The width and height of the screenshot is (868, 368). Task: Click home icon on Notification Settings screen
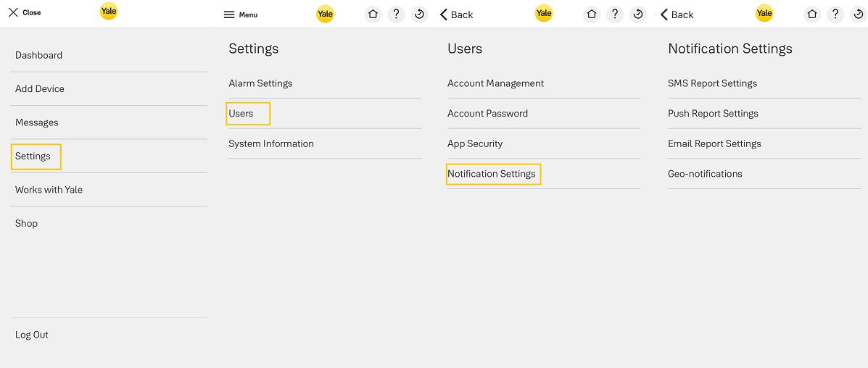pyautogui.click(x=812, y=14)
